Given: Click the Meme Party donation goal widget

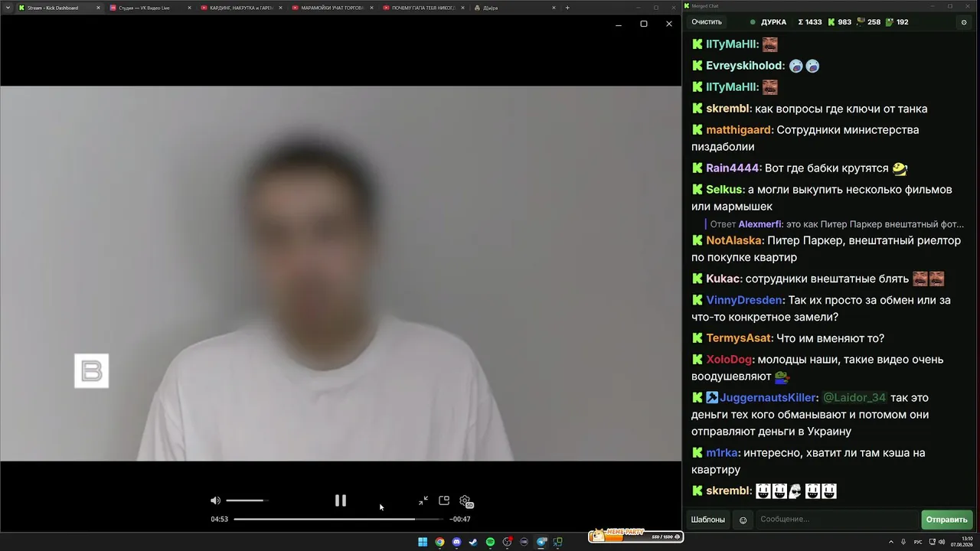Looking at the screenshot, I should point(635,535).
